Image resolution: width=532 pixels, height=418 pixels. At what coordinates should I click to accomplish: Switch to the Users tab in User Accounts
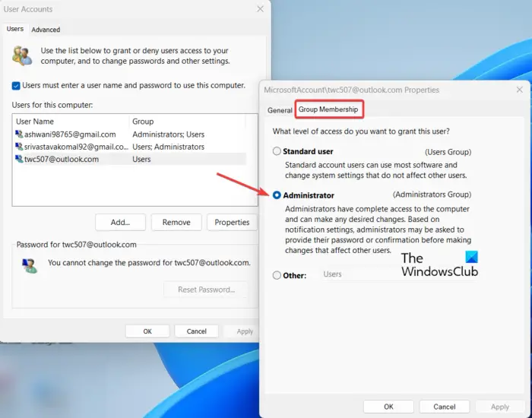click(15, 29)
